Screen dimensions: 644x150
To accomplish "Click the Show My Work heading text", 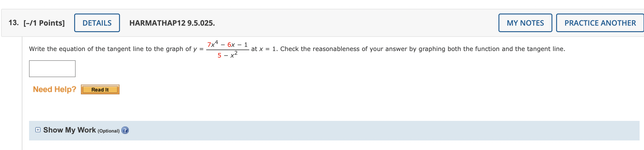I will coord(70,130).
